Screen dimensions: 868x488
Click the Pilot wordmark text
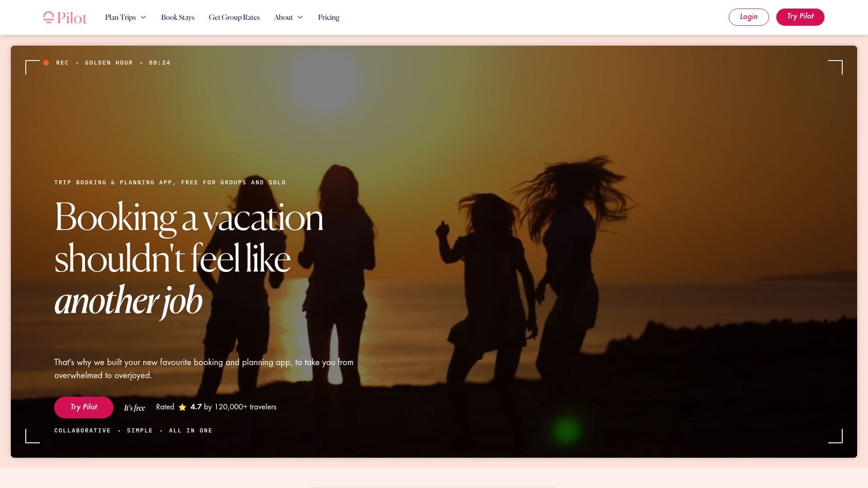(x=72, y=18)
